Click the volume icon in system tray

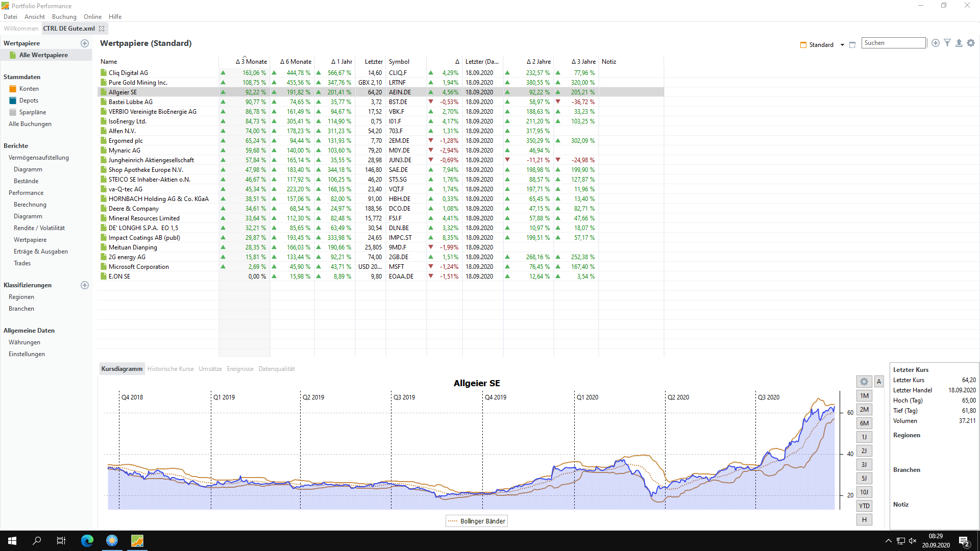913,541
